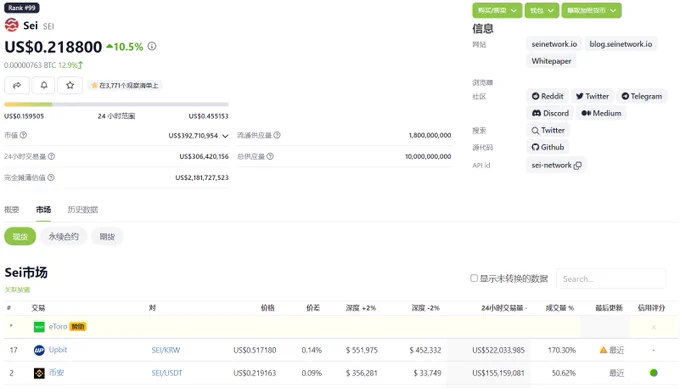This screenshot has width=680, height=388.
Task: Open the Github source code link
Action: 548,147
